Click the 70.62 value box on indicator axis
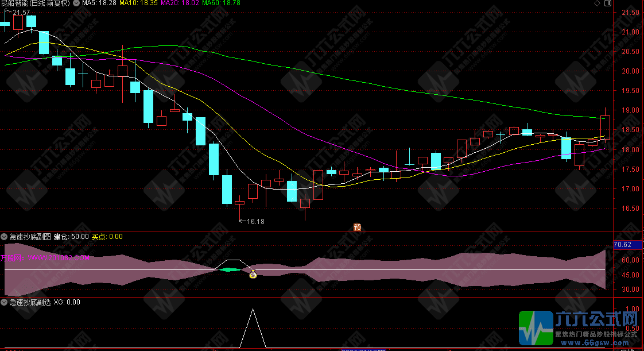 tap(623, 245)
